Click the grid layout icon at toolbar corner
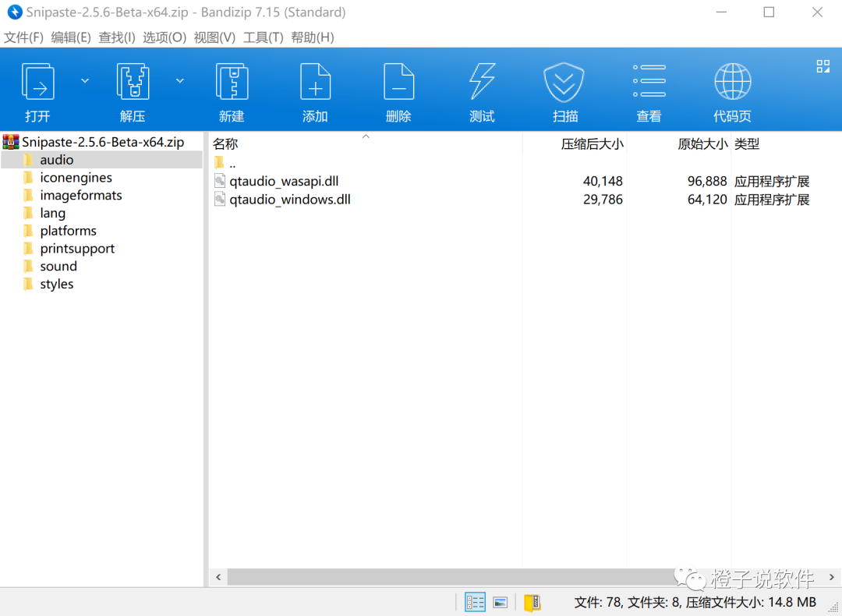 click(823, 66)
